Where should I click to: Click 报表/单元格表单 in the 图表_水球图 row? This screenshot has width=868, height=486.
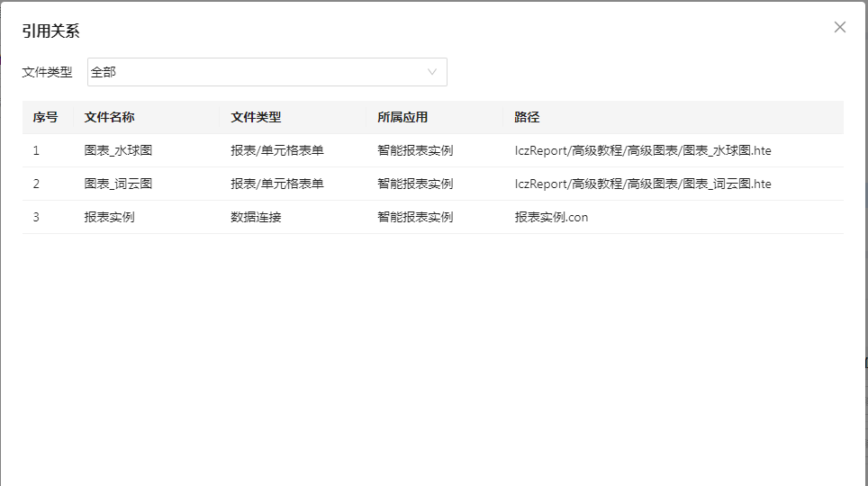[x=277, y=150]
